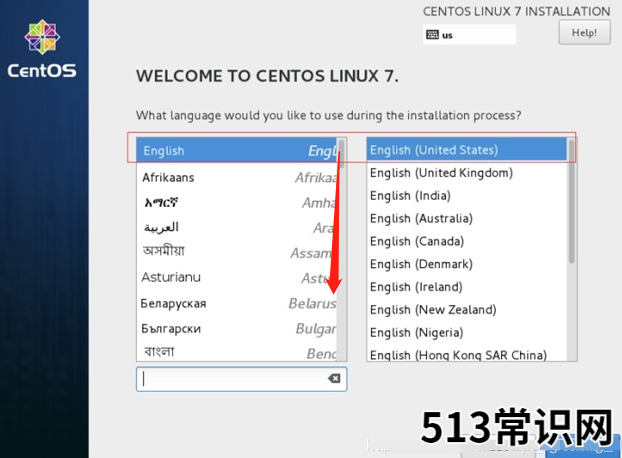Choose English (Canada) locale
The height and width of the screenshot is (458, 622).
[467, 241]
